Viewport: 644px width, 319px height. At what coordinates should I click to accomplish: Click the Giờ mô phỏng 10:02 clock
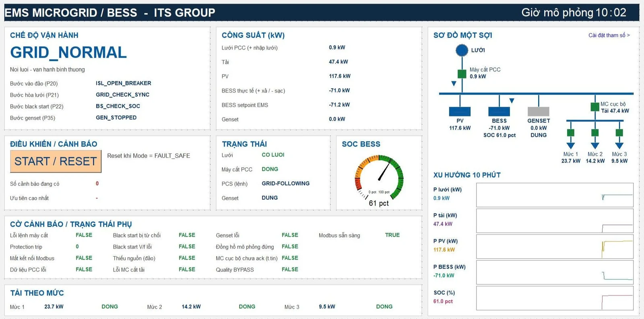pyautogui.click(x=574, y=12)
